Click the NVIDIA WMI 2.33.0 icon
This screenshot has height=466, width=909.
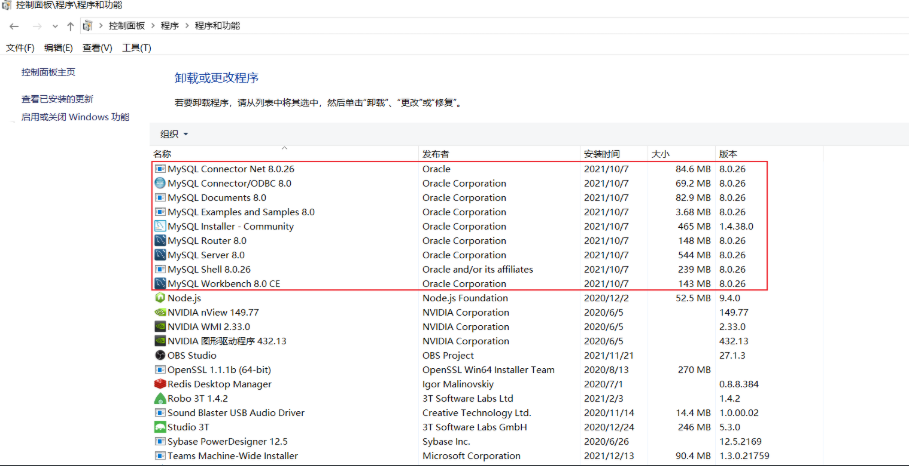pyautogui.click(x=161, y=327)
